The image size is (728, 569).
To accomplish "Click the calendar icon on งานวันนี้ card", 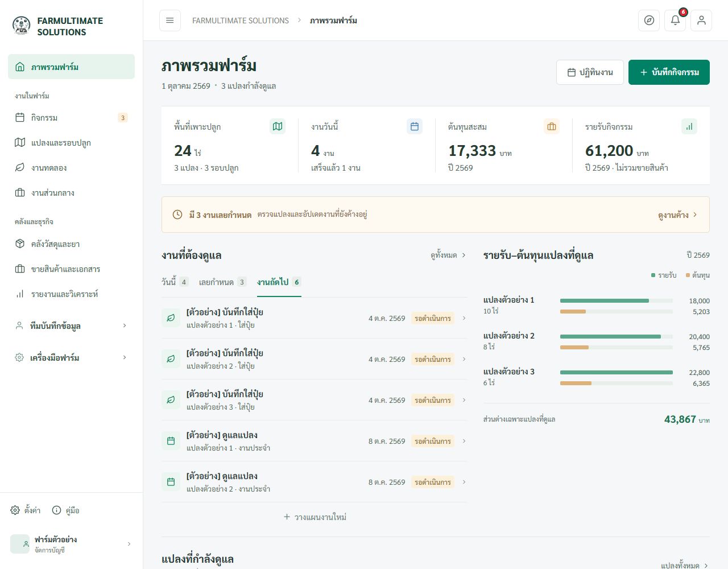I will 415,126.
